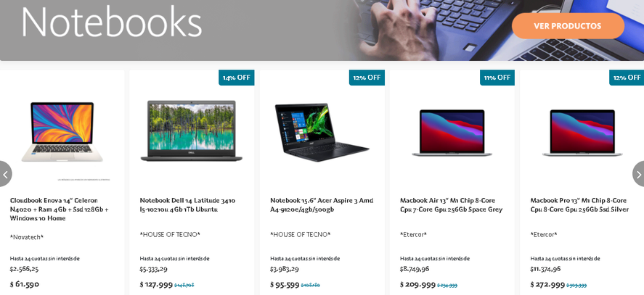Open the Cloudbook Enova laptop image
The height and width of the screenshot is (295, 644).
click(62, 132)
